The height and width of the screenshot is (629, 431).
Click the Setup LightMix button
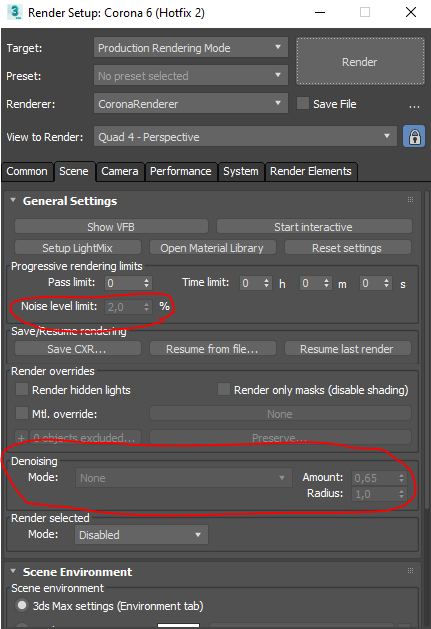[77, 248]
